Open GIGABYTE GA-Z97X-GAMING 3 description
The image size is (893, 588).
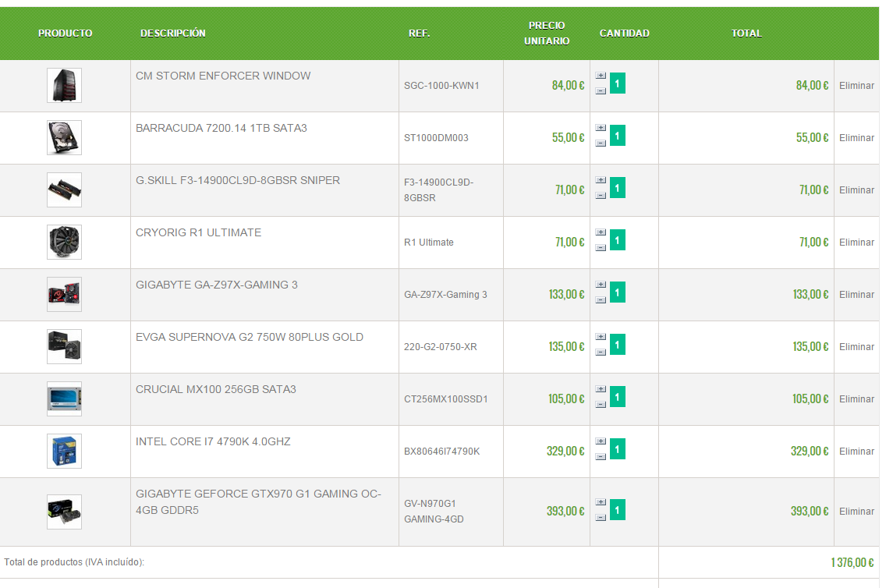click(x=216, y=285)
